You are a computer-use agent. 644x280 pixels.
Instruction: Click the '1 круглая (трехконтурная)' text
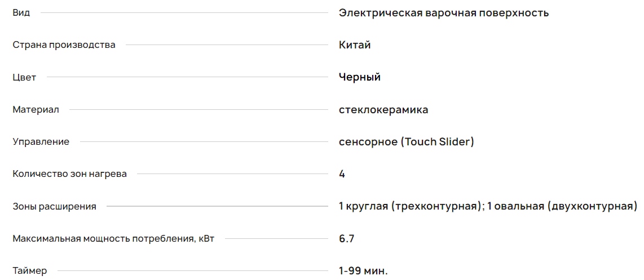tap(410, 207)
